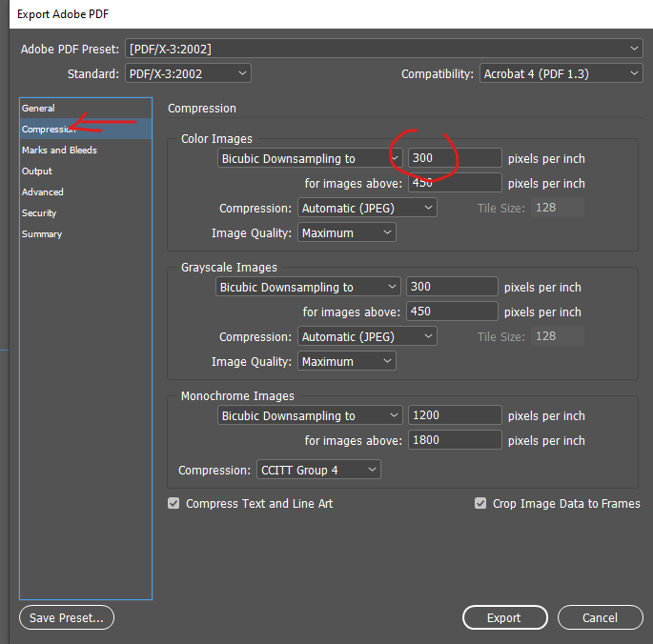Click the Cancel button

pyautogui.click(x=601, y=617)
